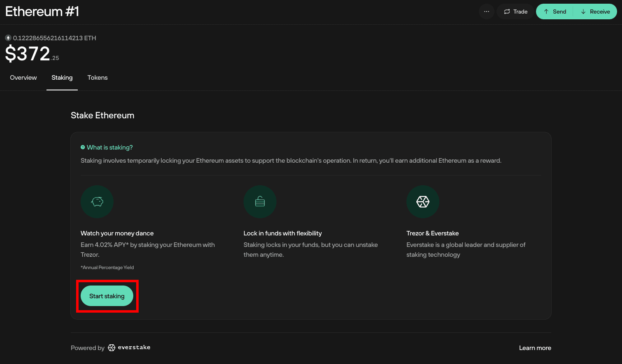Click the Send button
The width and height of the screenshot is (622, 364).
click(x=555, y=12)
